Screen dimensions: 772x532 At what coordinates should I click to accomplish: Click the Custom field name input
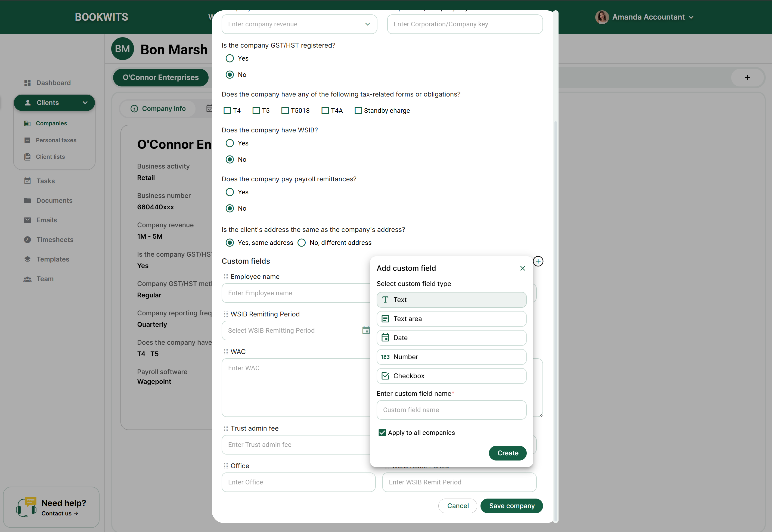pyautogui.click(x=451, y=410)
